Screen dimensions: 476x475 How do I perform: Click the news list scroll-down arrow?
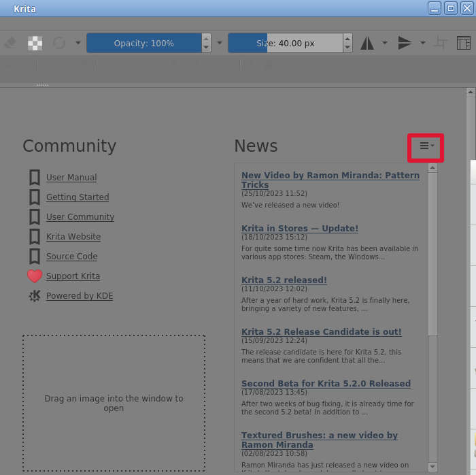pos(432,467)
